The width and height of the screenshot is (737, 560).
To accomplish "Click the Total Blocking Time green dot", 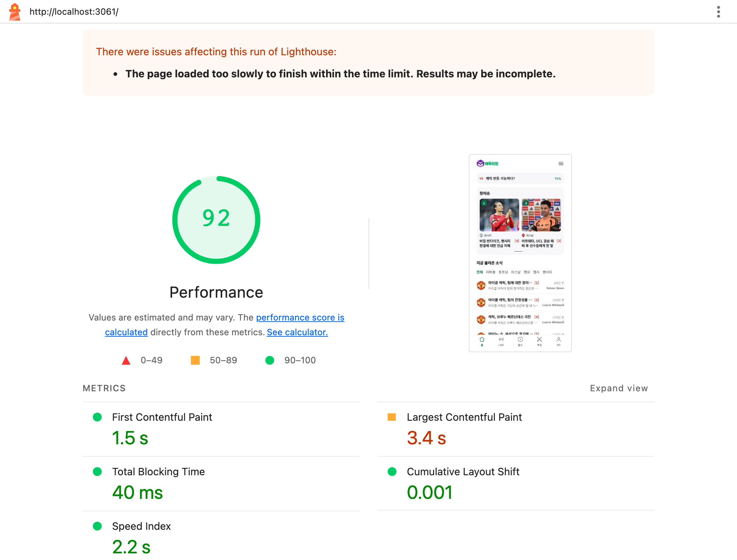I will coord(97,472).
